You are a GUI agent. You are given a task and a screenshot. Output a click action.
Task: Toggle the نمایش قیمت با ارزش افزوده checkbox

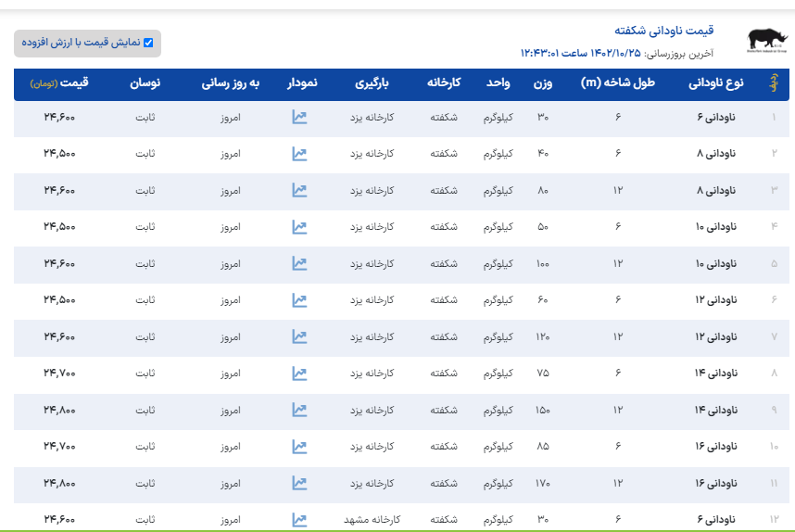(x=148, y=43)
